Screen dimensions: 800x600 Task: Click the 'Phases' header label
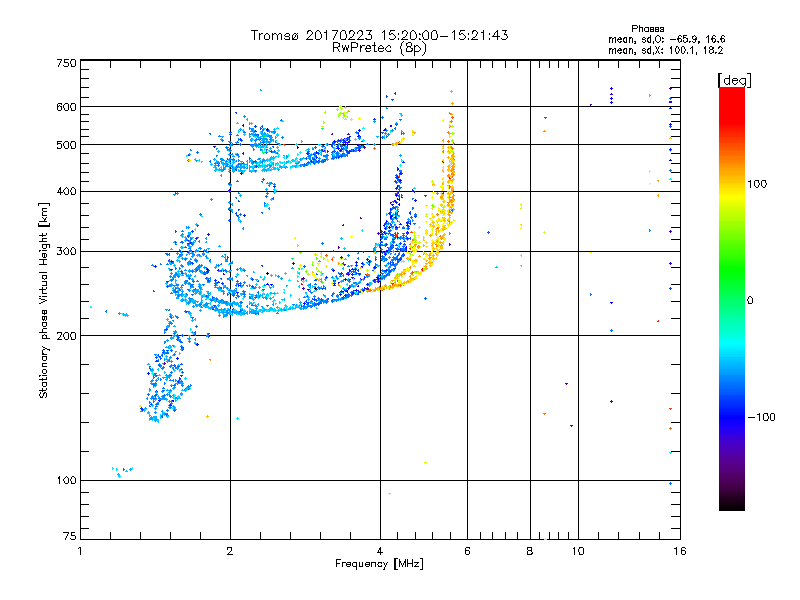point(647,29)
